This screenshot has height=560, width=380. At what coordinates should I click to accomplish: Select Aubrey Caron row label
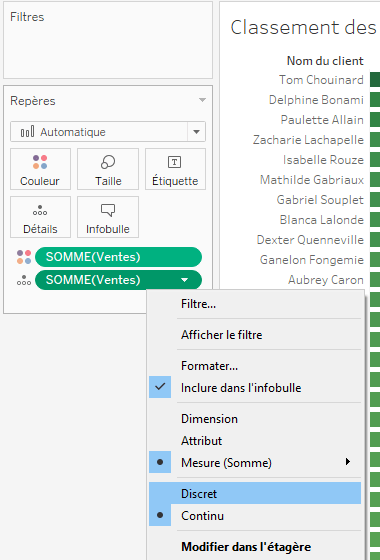(x=326, y=280)
